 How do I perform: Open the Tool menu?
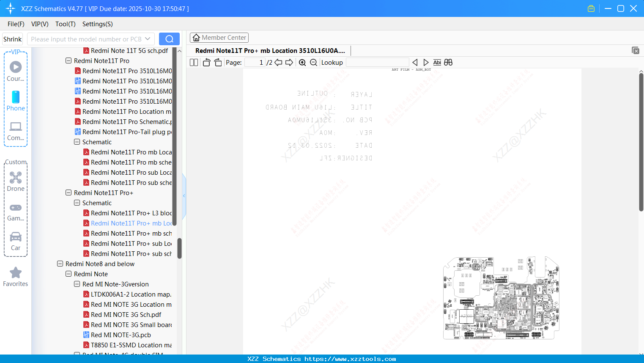(x=65, y=24)
